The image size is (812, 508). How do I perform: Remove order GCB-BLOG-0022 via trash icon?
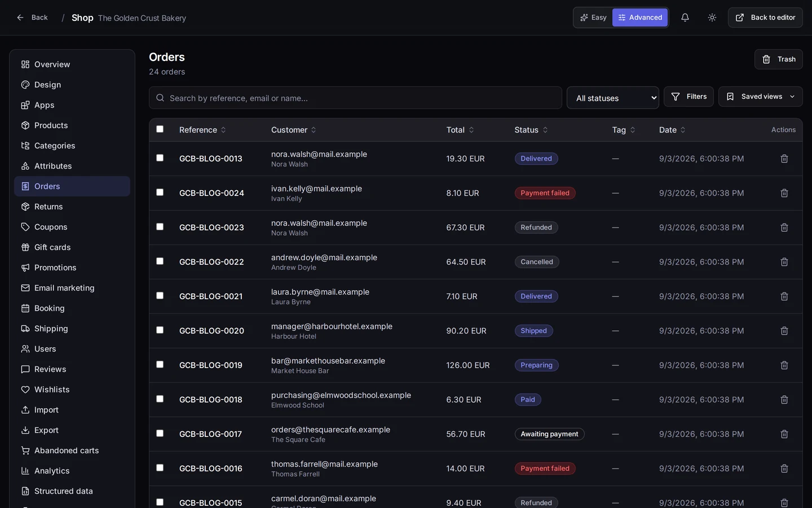click(784, 262)
